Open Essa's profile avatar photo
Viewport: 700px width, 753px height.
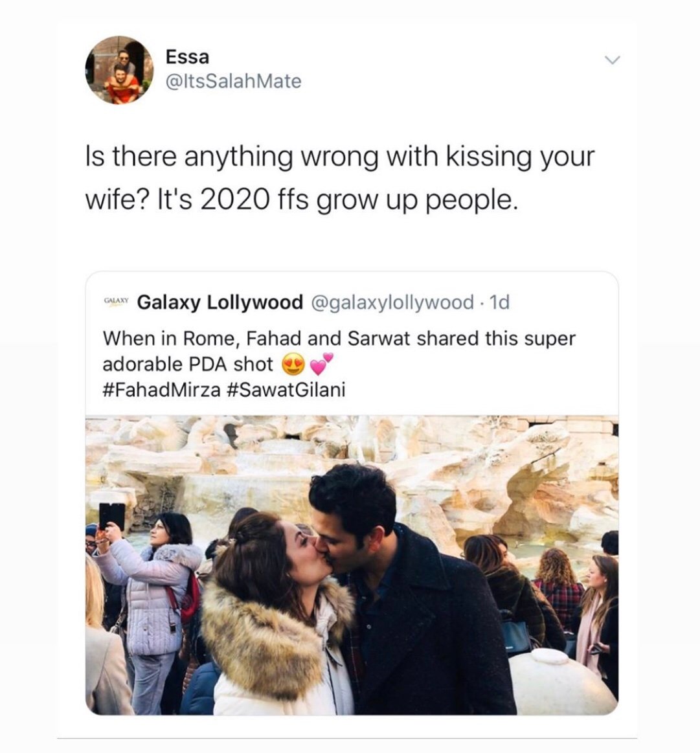(120, 70)
